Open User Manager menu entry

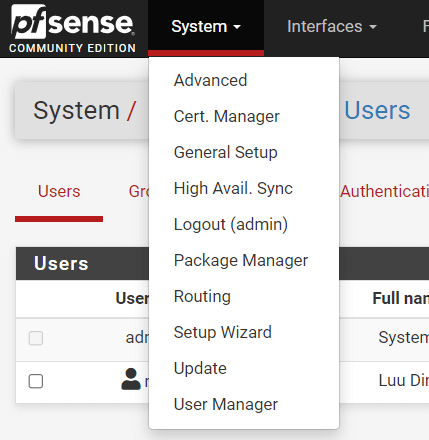(226, 404)
